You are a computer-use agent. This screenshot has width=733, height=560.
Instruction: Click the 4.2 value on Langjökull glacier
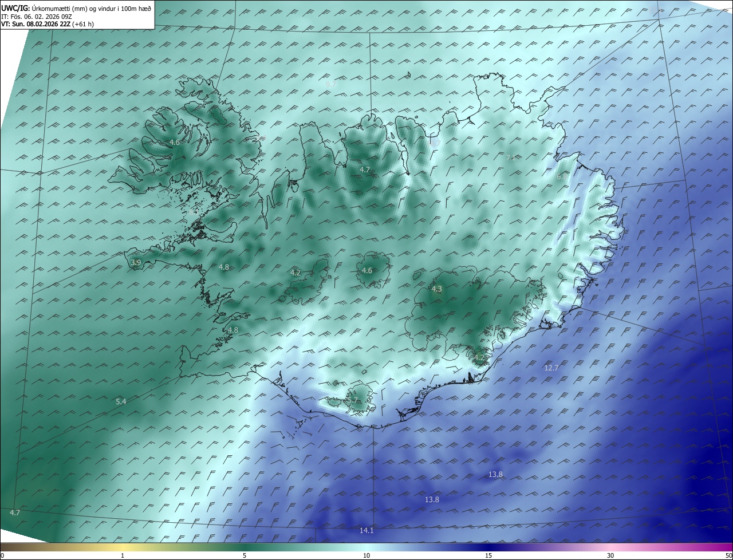[295, 273]
